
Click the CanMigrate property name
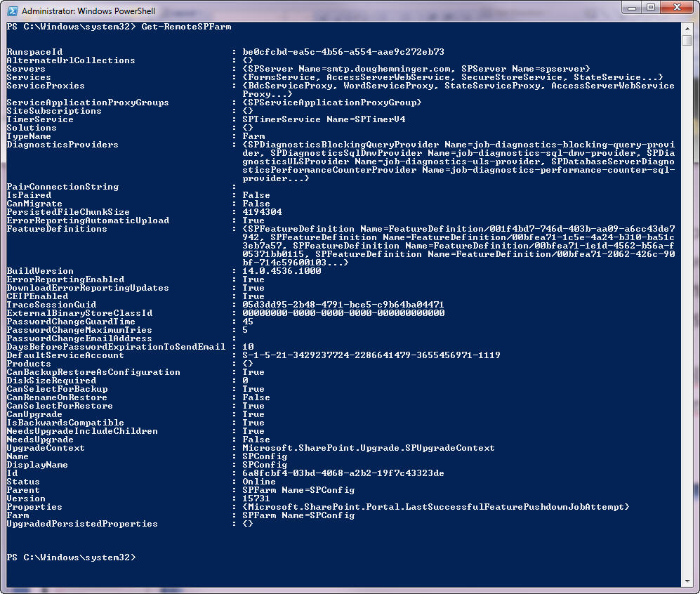click(x=34, y=204)
